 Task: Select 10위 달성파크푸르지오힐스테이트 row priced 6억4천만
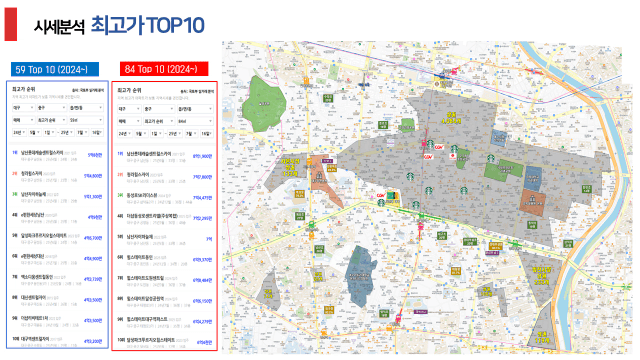[164, 343]
